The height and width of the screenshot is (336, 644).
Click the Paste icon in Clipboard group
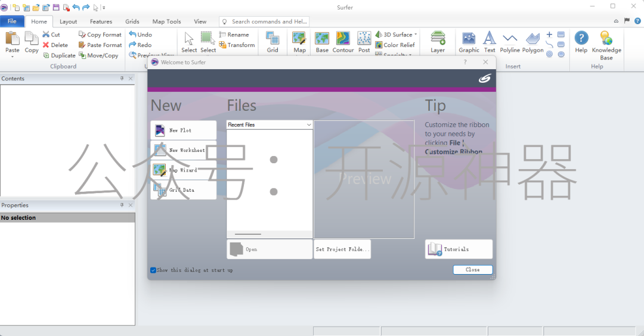click(12, 39)
